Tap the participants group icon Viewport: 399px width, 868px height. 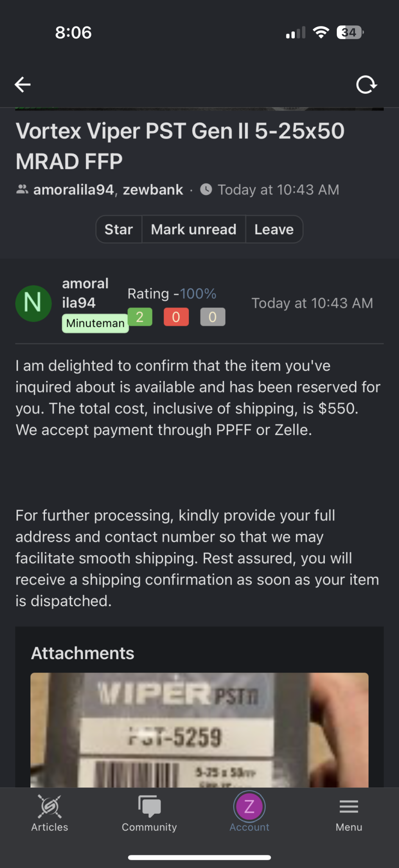click(22, 189)
